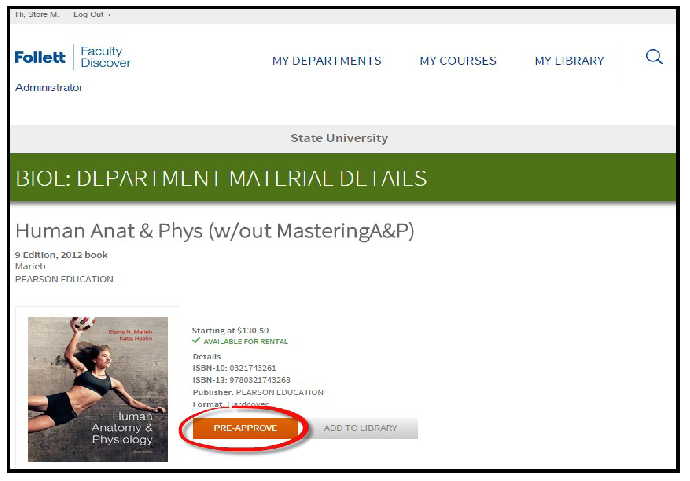This screenshot has width=690, height=481.
Task: Click AVAILABLE FOR RENTAL text
Action: point(246,341)
